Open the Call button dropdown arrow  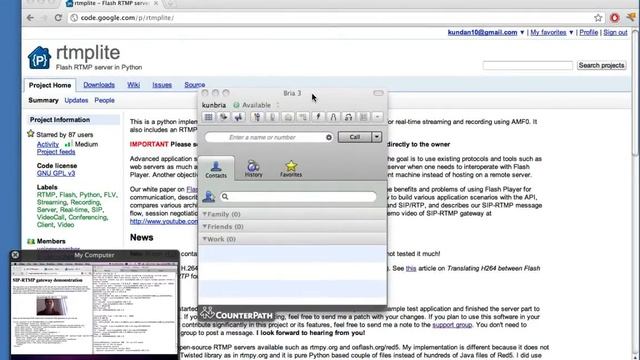click(377, 137)
